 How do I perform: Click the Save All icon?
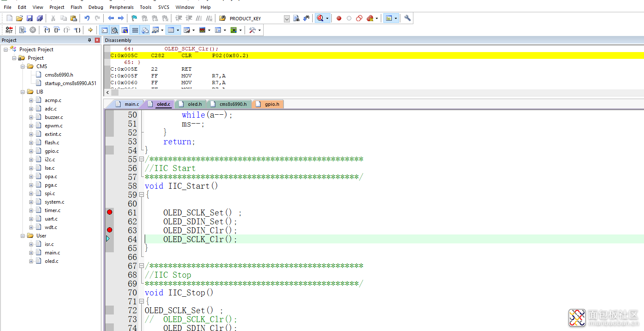click(x=40, y=18)
